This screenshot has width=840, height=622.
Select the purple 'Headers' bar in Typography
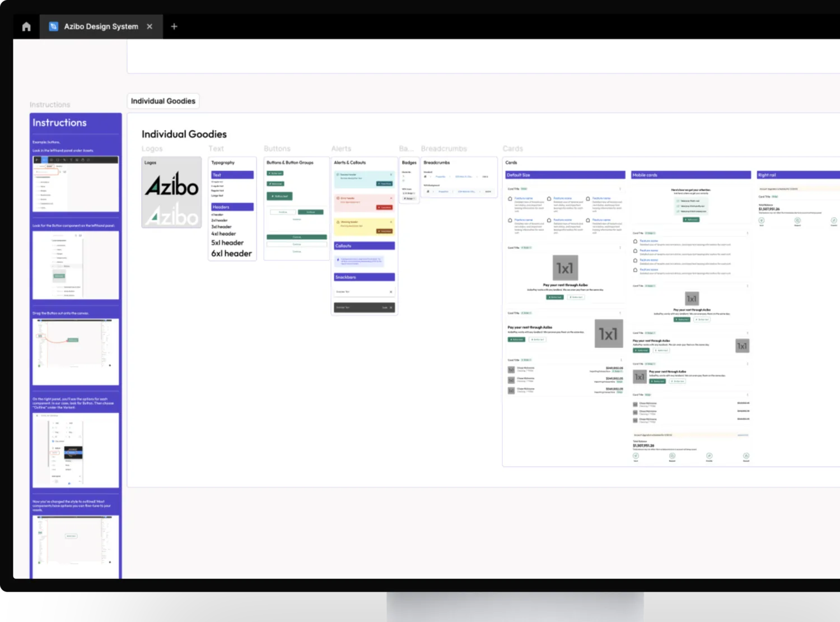coord(232,207)
